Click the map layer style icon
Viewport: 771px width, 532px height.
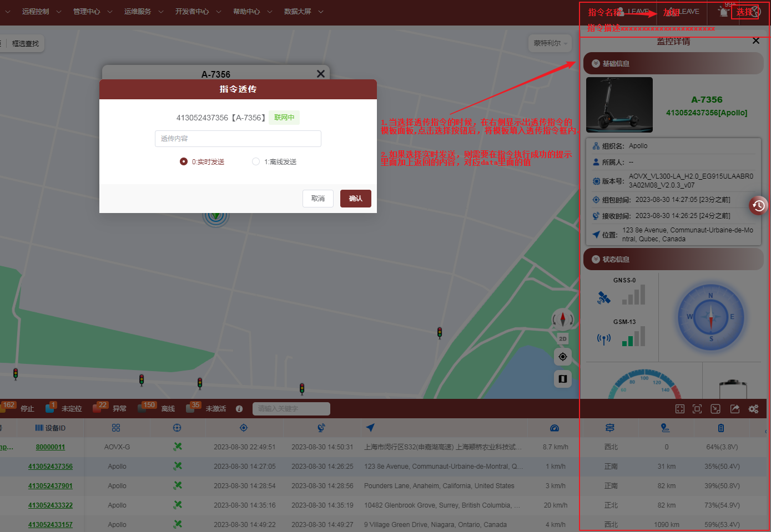562,379
